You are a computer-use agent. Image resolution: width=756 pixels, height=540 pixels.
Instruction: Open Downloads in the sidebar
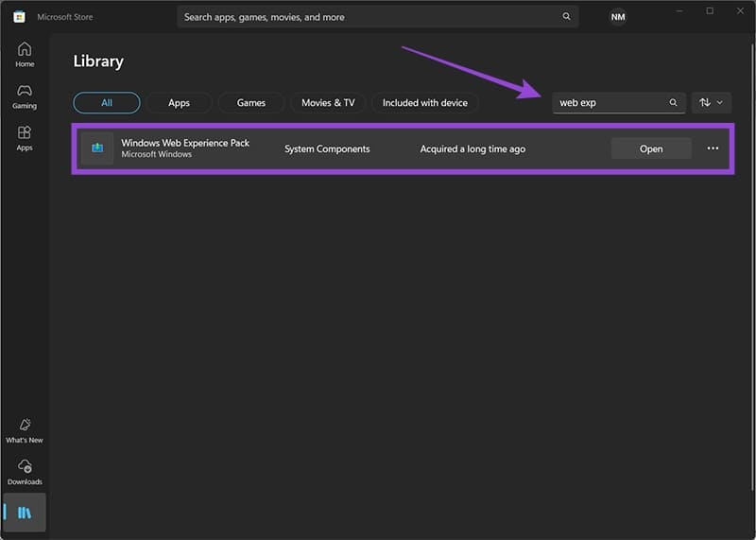(25, 472)
